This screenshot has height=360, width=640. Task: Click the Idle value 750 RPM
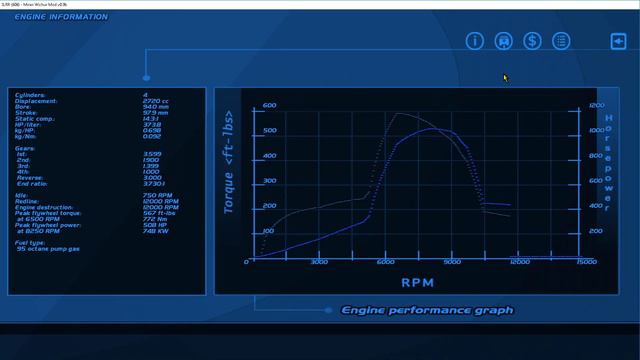158,196
